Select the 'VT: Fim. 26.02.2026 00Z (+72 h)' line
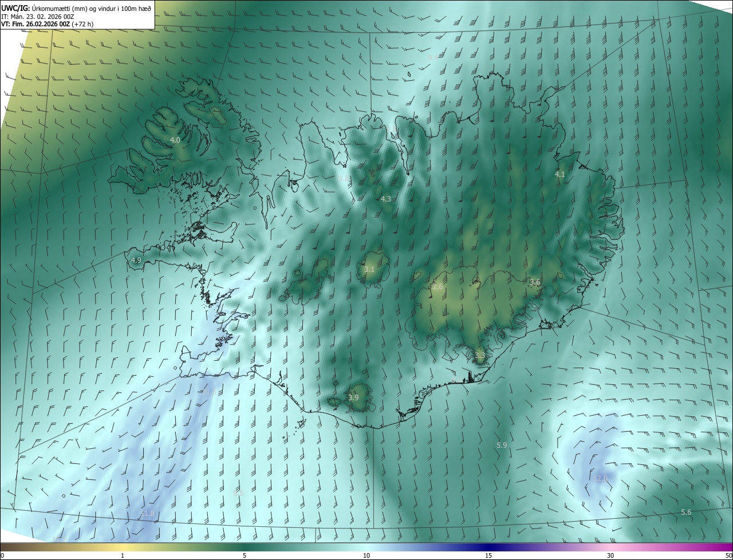 48,24
